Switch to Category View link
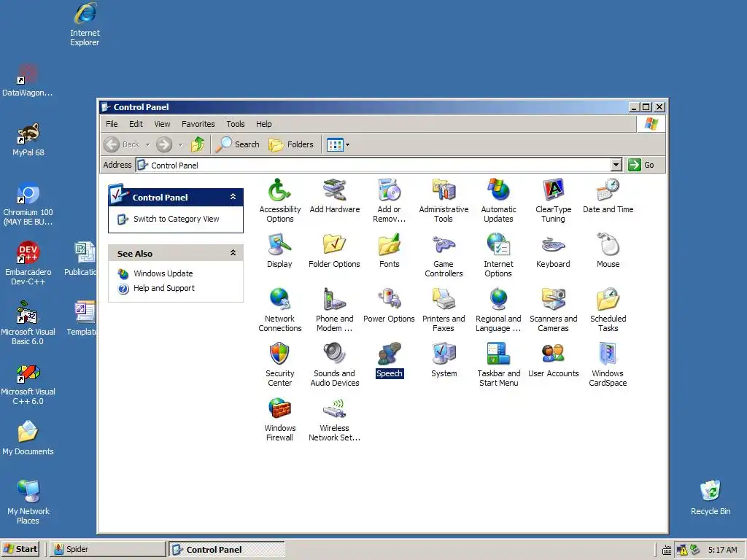Viewport: 747px width, 560px height. [x=177, y=219]
